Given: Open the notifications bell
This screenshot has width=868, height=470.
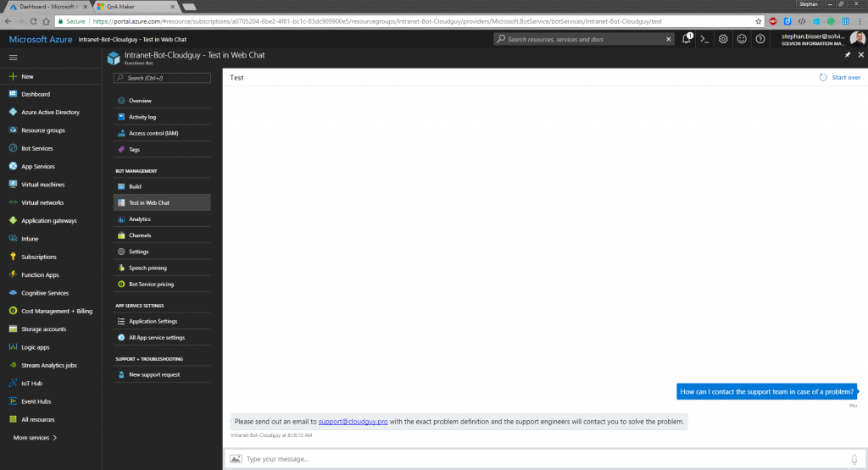Looking at the screenshot, I should pyautogui.click(x=687, y=39).
